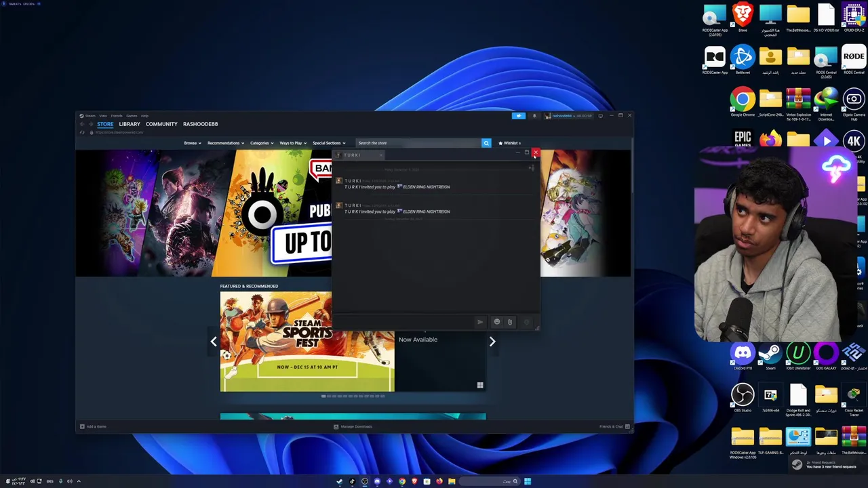
Task: Open the rashoode88 account dropdown
Action: tap(570, 116)
